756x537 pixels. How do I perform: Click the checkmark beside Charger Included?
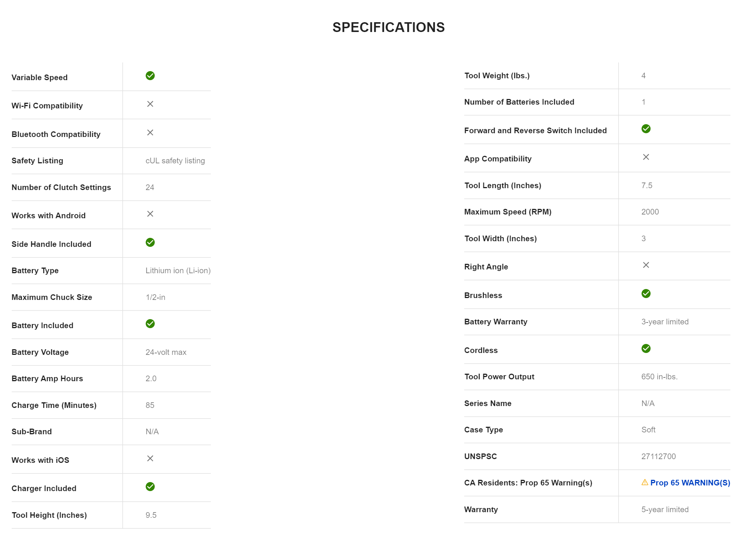pos(150,487)
